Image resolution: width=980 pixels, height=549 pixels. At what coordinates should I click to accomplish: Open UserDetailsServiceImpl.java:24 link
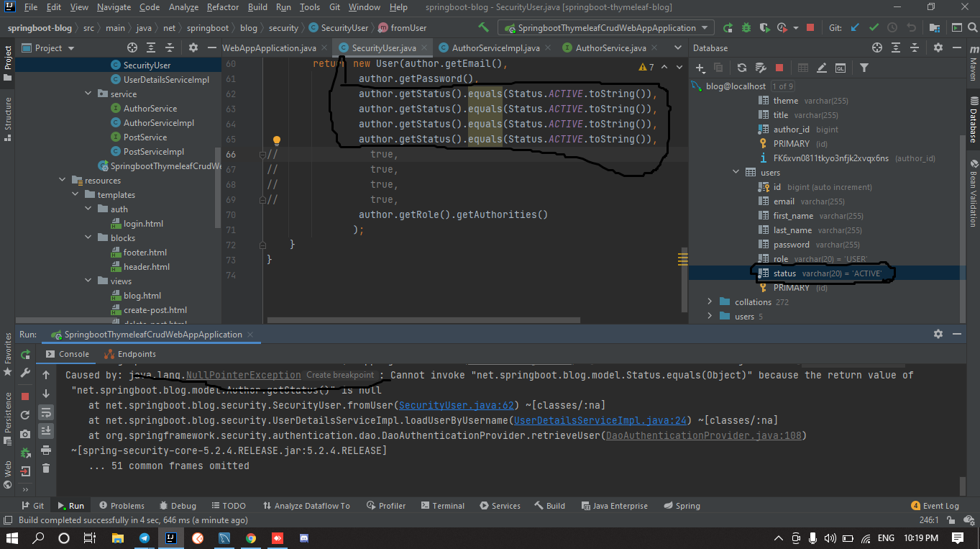(601, 420)
